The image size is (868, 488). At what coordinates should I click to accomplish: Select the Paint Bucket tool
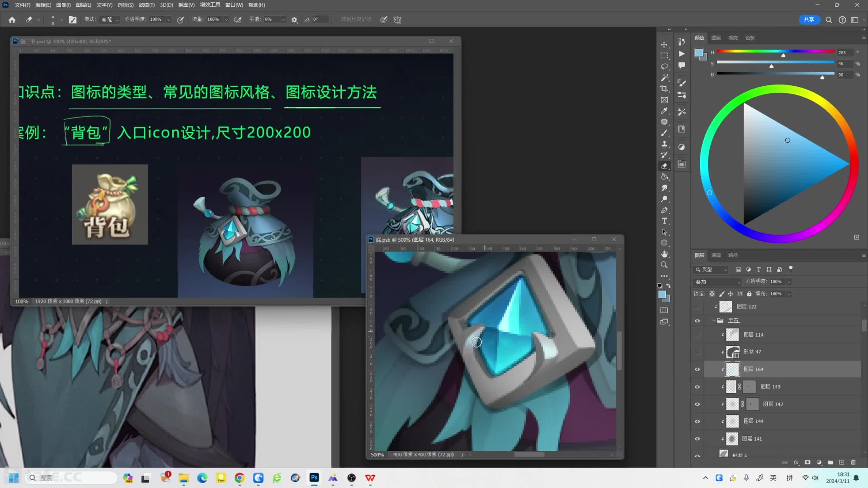664,177
